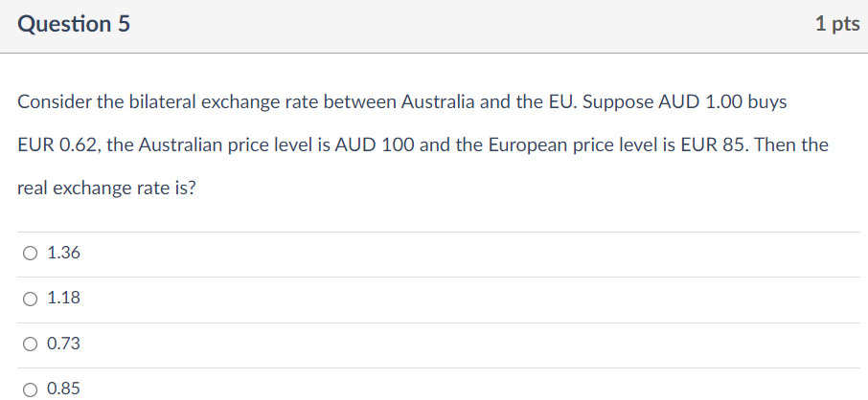Click the word "Consider" starting the question

point(54,100)
